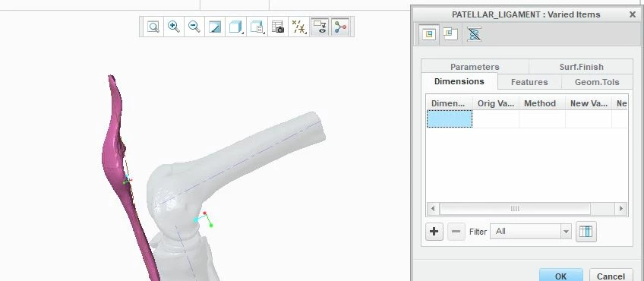
Task: Open the View Manager camera icon
Action: [x=278, y=27]
